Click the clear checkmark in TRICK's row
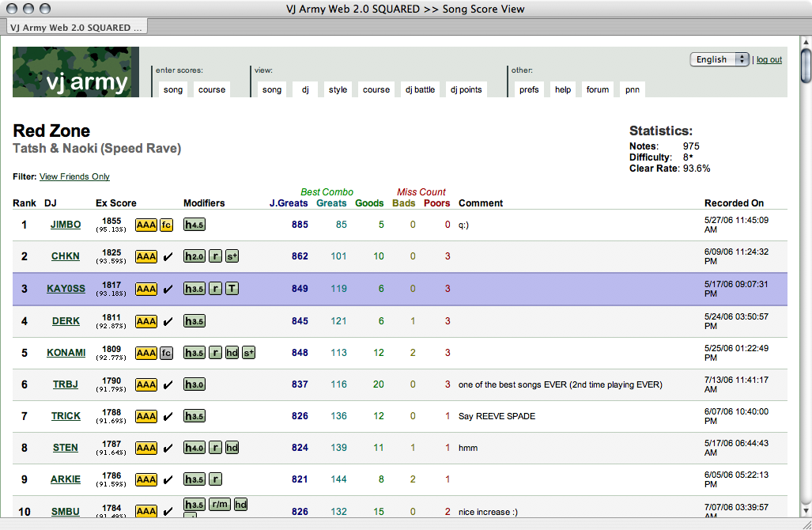The image size is (812, 530). (168, 416)
